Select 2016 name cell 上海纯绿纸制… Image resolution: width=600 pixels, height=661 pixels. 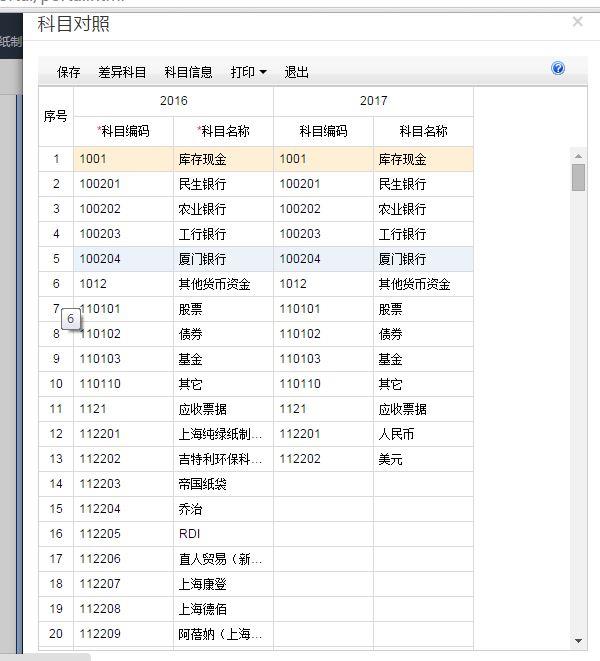click(223, 434)
